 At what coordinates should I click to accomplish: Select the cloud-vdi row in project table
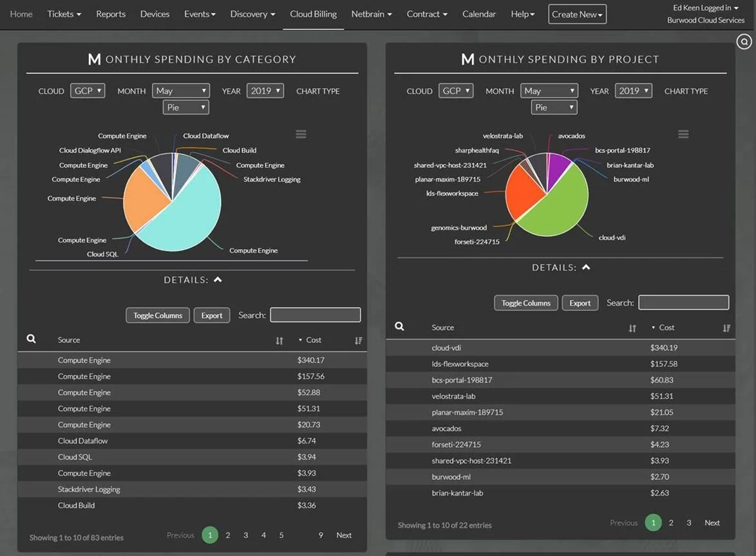560,347
